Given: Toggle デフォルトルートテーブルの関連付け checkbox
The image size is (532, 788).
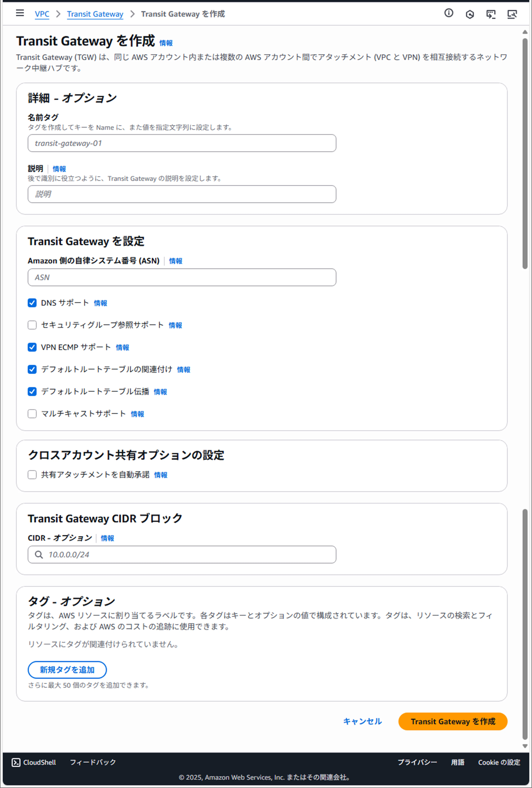Looking at the screenshot, I should click(32, 369).
